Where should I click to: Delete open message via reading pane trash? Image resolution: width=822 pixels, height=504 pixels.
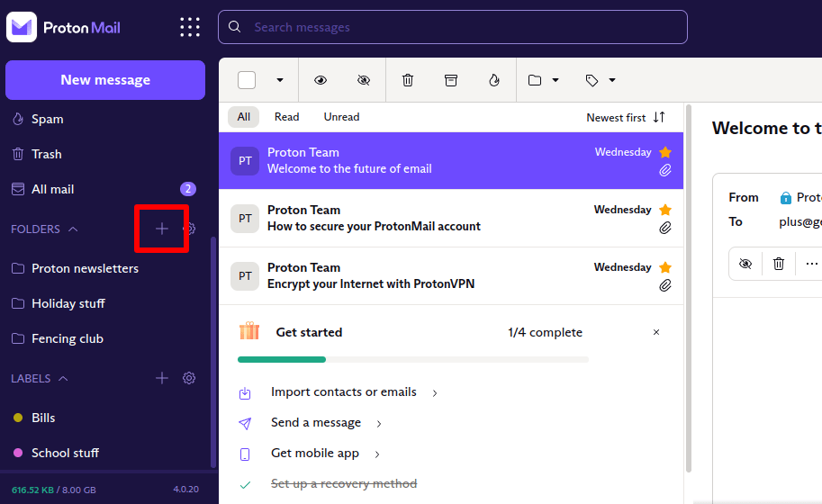[x=779, y=264]
